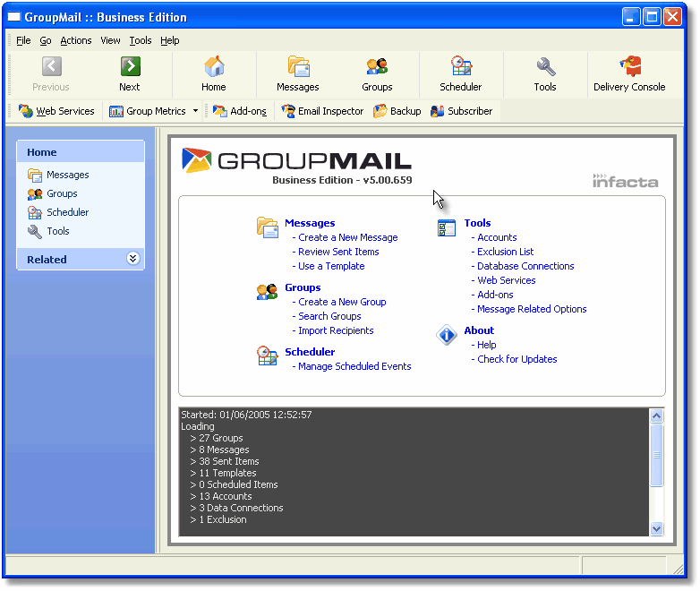Open the Tools menu in menu bar
The image size is (700, 591).
tap(141, 40)
